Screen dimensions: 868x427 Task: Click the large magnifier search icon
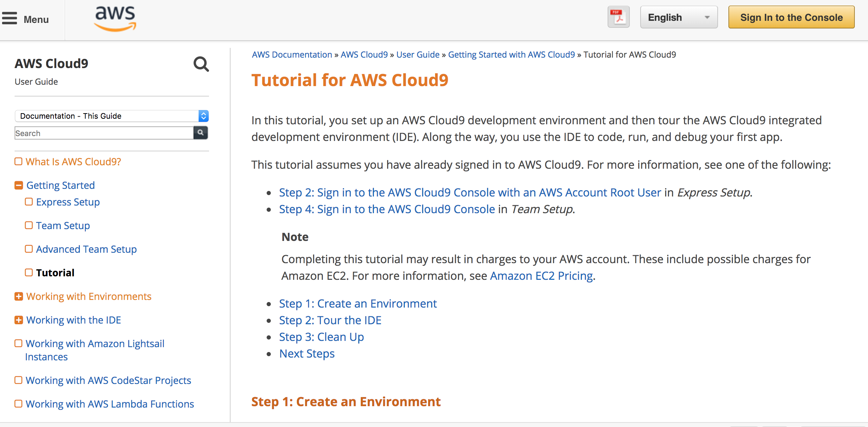pyautogui.click(x=201, y=64)
